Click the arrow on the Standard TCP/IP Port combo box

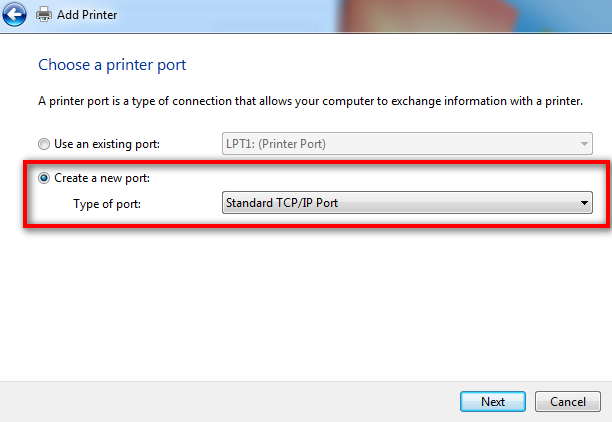(x=584, y=203)
